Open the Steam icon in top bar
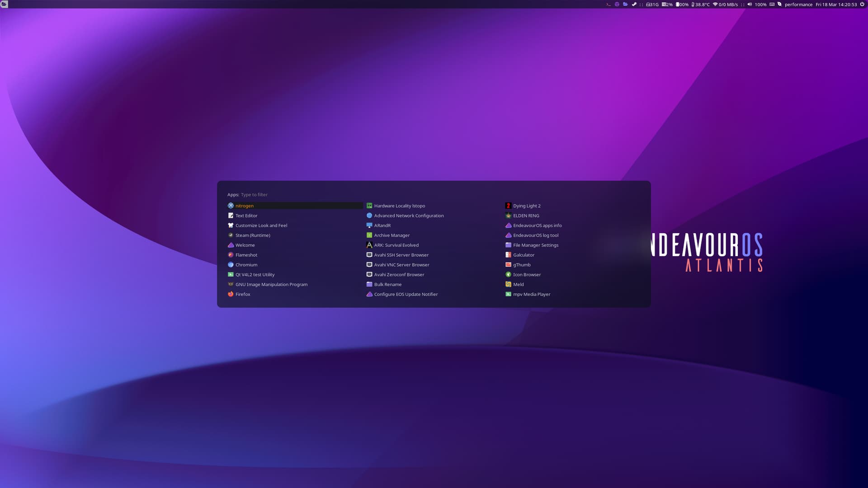Image resolution: width=868 pixels, height=488 pixels. [634, 5]
